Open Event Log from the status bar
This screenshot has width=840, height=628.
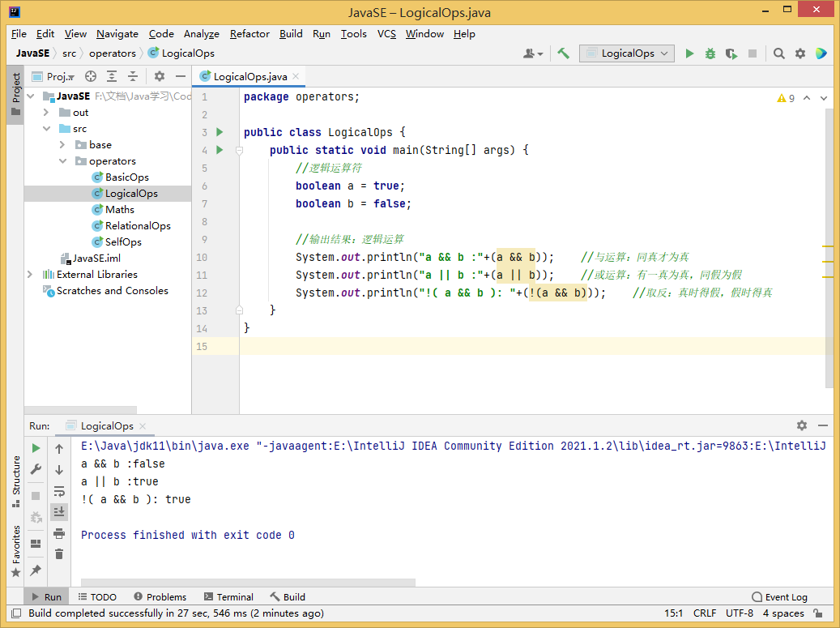[x=779, y=597]
